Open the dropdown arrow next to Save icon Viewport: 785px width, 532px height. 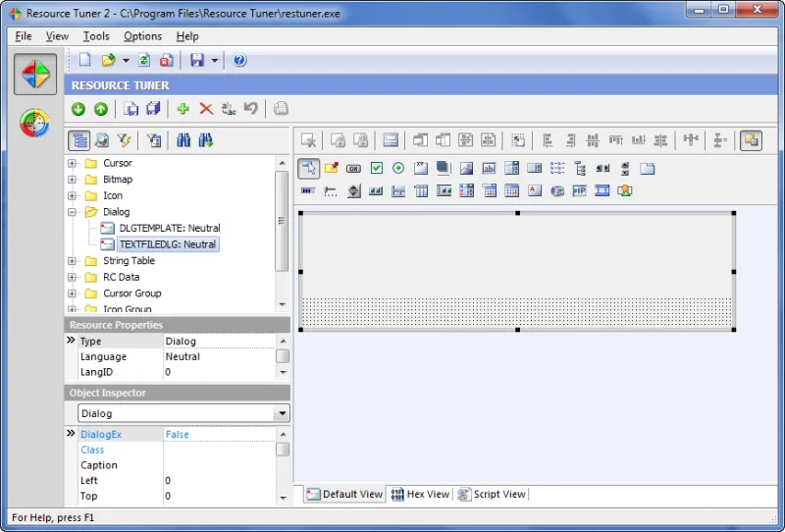click(214, 61)
